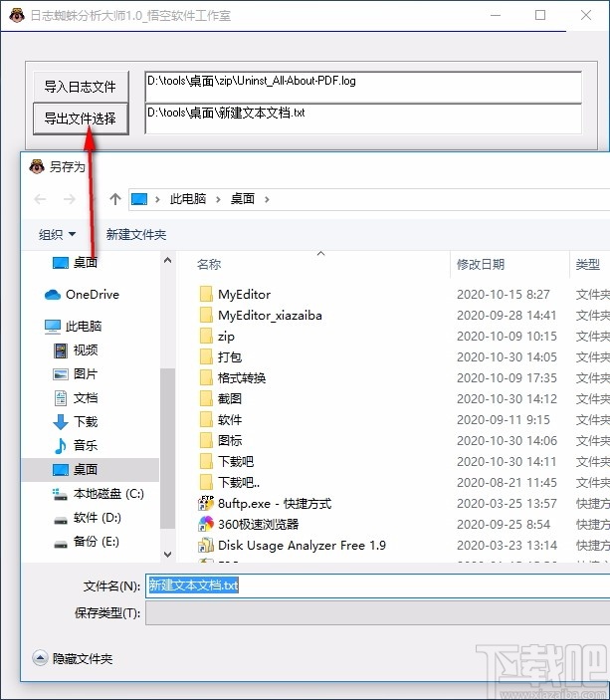Expand the chevron after 桌面 in address bar
This screenshot has height=700, width=610.
pos(267,199)
